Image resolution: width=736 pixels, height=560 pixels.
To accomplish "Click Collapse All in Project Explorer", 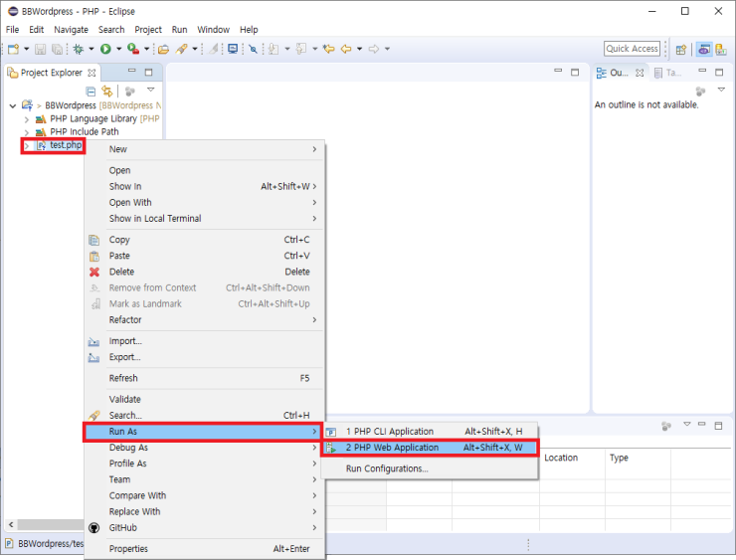I will coord(91,91).
